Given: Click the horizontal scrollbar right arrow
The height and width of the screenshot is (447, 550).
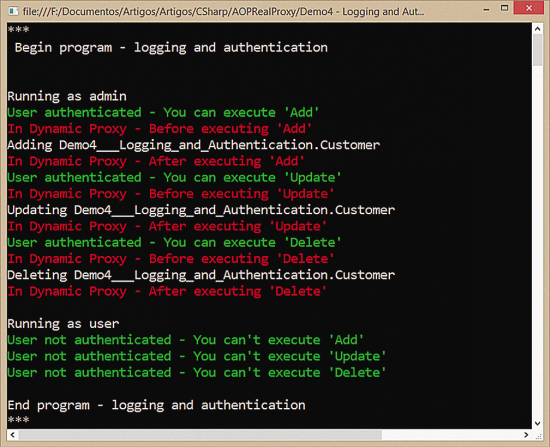Looking at the screenshot, I should click(x=526, y=435).
